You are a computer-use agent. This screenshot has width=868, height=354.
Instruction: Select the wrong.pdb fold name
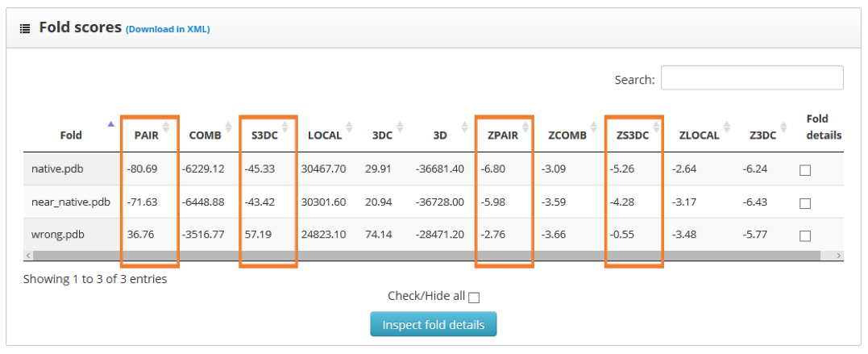point(57,235)
